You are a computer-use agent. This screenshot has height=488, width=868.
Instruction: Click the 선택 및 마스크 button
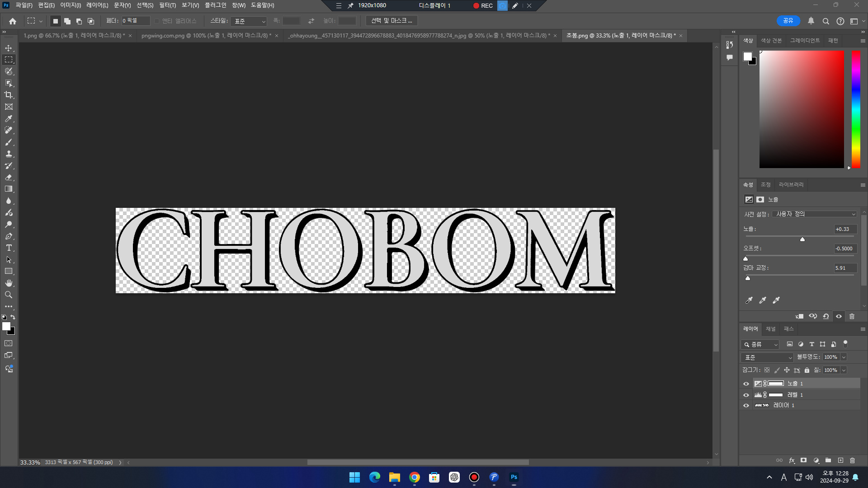click(x=391, y=21)
